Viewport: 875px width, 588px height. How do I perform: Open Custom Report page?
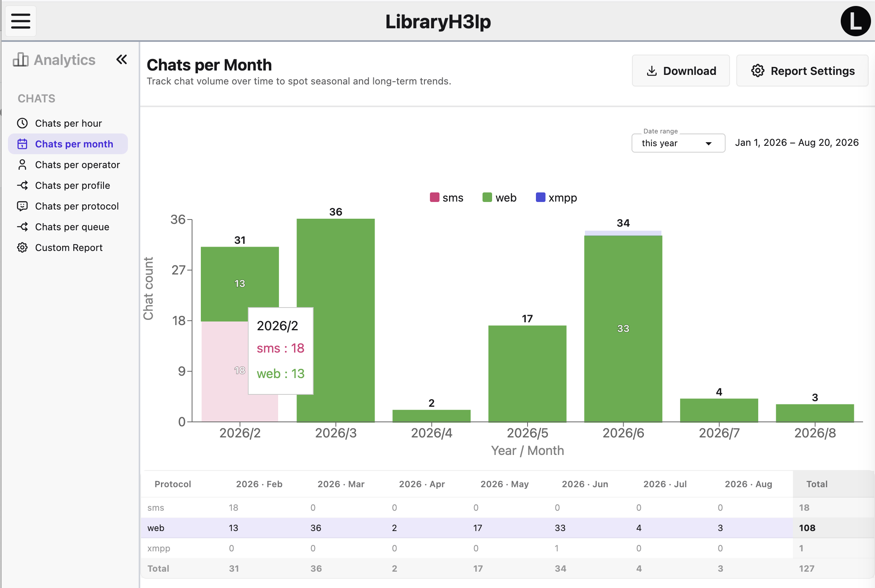[68, 247]
